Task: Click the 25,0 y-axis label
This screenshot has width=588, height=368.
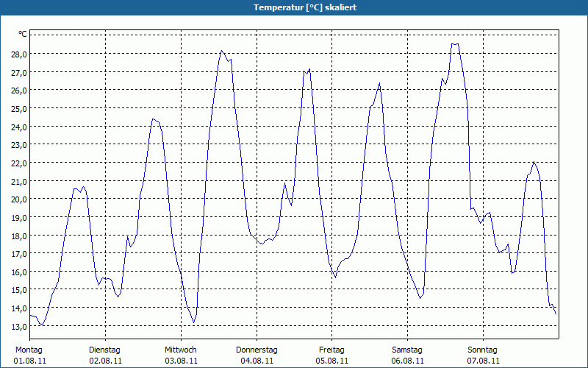Action: (x=19, y=109)
